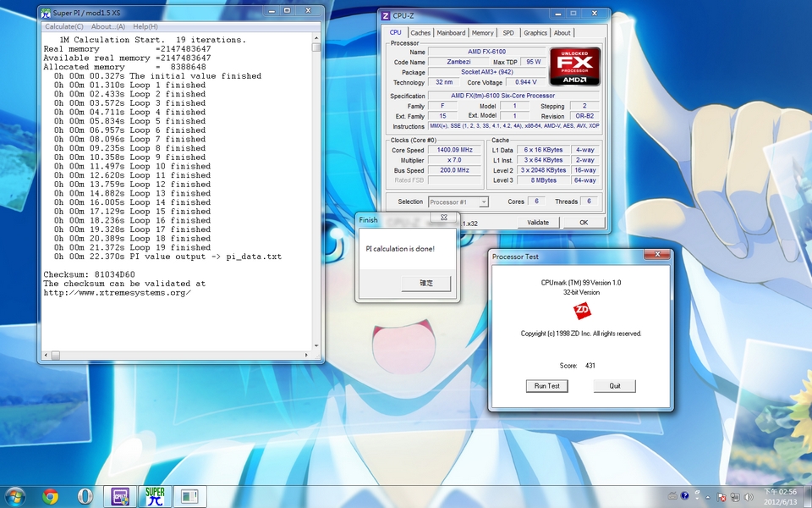
Task: Click the Super PI horizontal scrollbar thumb
Action: [x=56, y=355]
